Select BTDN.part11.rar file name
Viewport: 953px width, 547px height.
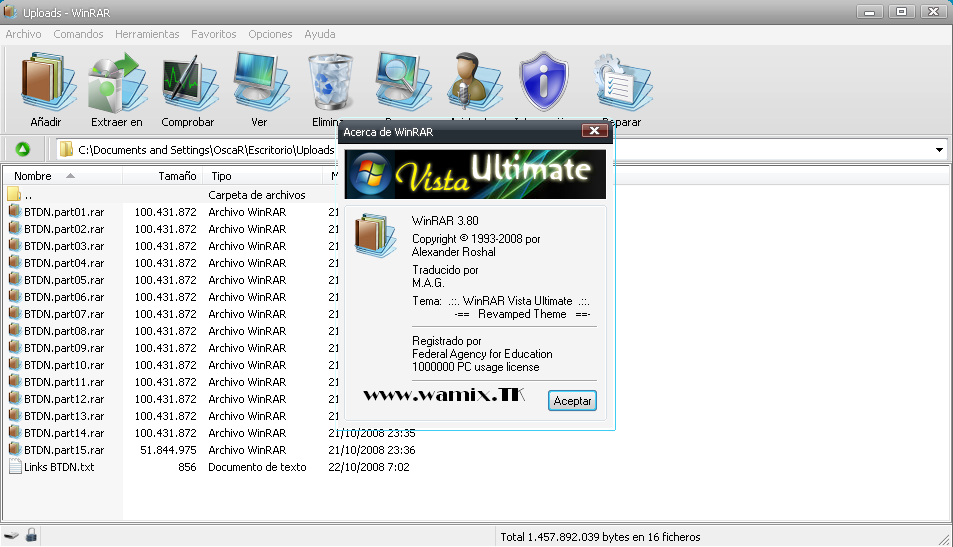(64, 382)
